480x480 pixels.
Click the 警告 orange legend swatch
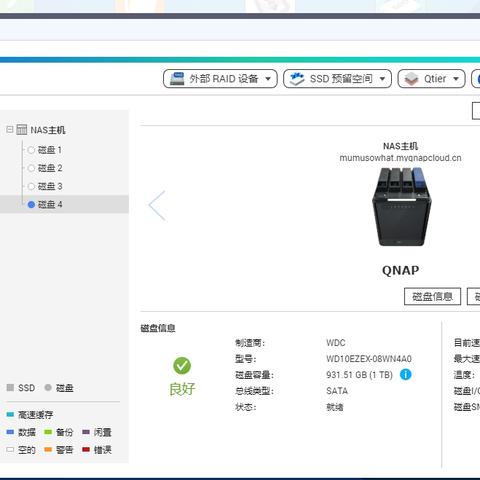pyautogui.click(x=48, y=450)
